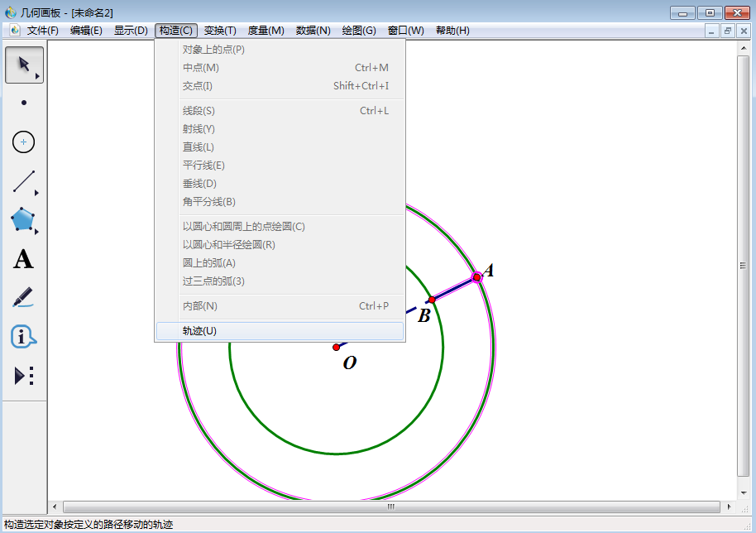This screenshot has width=756, height=533.
Task: Restore the inner document window
Action: click(x=728, y=31)
